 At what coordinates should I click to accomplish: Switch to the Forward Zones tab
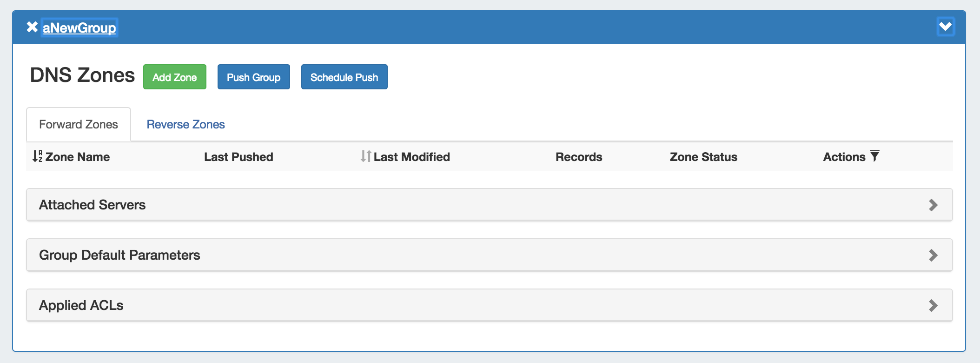coord(79,124)
